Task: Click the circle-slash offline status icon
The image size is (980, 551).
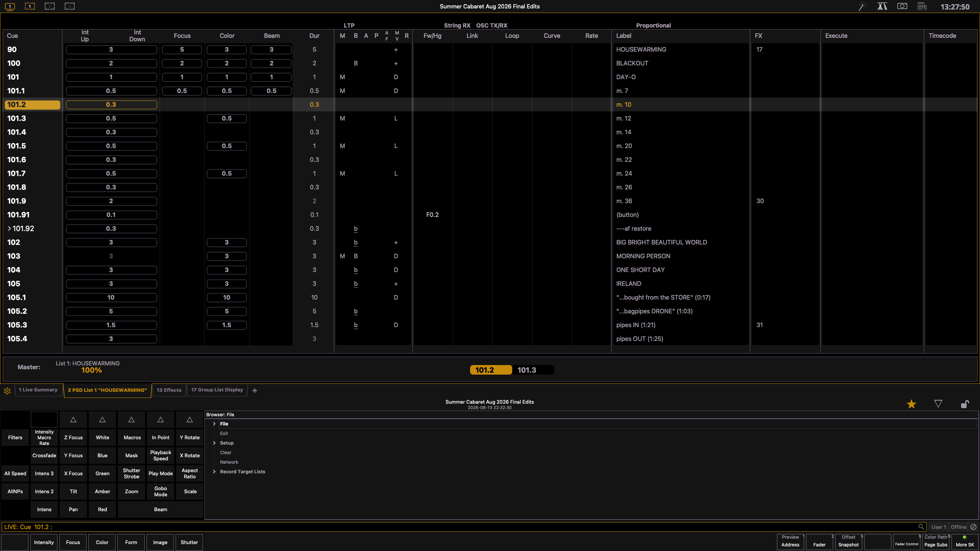Action: pos(973,527)
